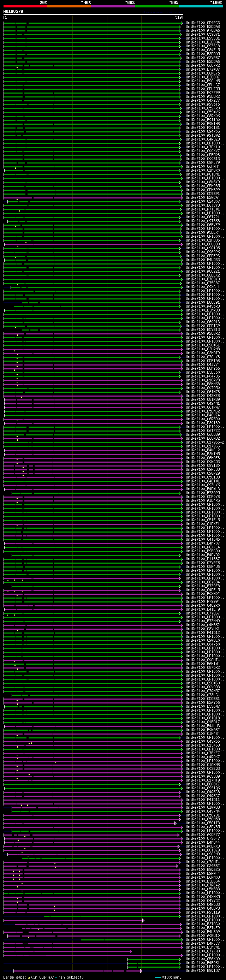Select hit label UniRef100_A9V5T5
Screen dimensions: 226x980
pos(202,104)
